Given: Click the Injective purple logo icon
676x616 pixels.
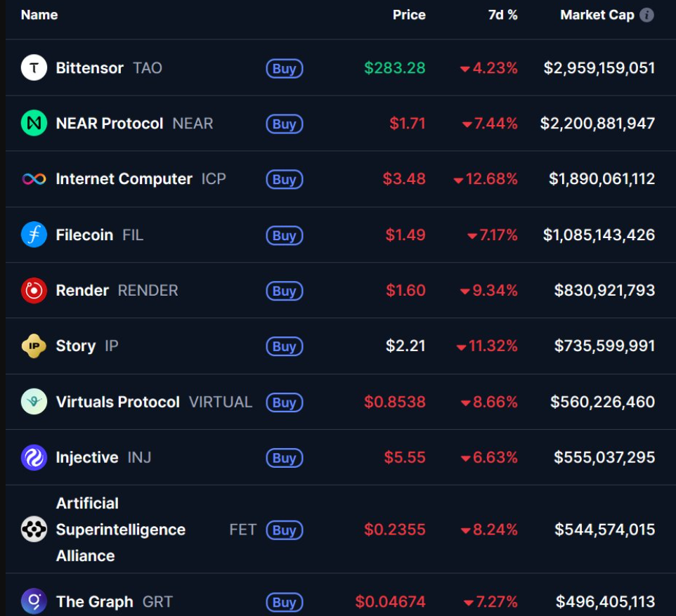Looking at the screenshot, I should [x=34, y=457].
